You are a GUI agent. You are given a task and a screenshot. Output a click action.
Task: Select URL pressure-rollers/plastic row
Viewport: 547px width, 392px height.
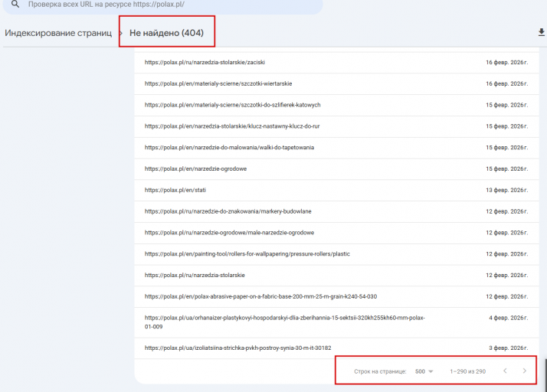pos(336,254)
